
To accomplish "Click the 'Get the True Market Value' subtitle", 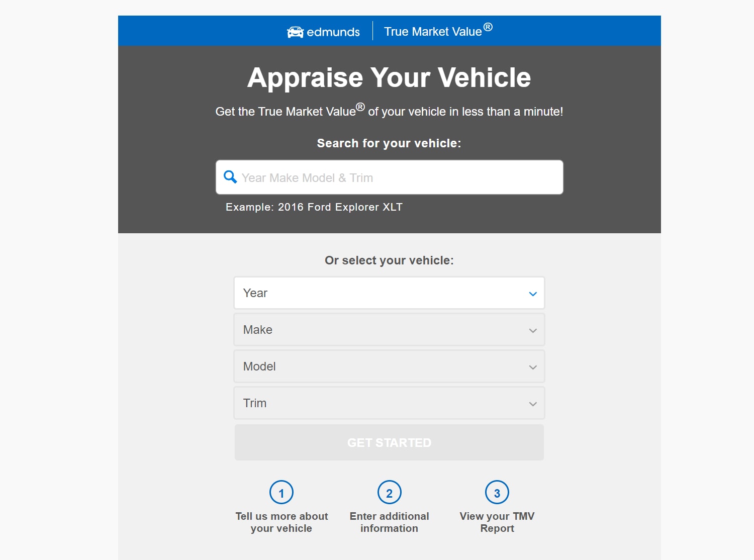I will point(389,110).
